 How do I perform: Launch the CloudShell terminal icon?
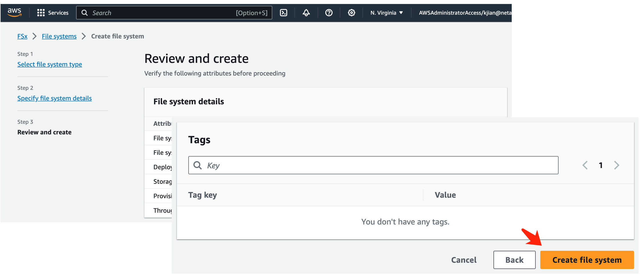coord(283,13)
